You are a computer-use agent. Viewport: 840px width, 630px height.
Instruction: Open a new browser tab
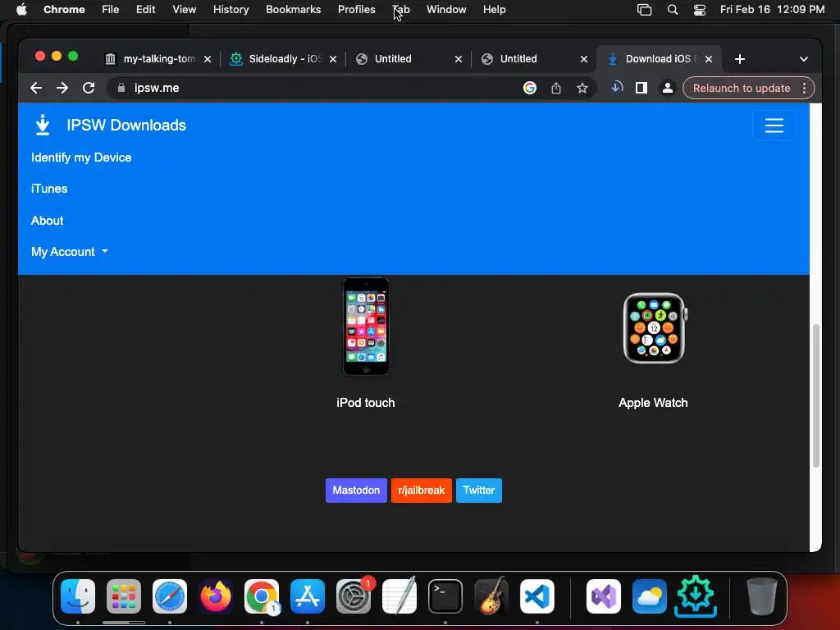pyautogui.click(x=740, y=59)
